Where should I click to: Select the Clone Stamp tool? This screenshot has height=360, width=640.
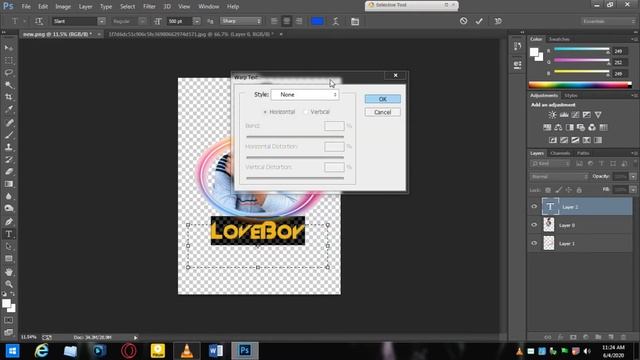[x=9, y=147]
